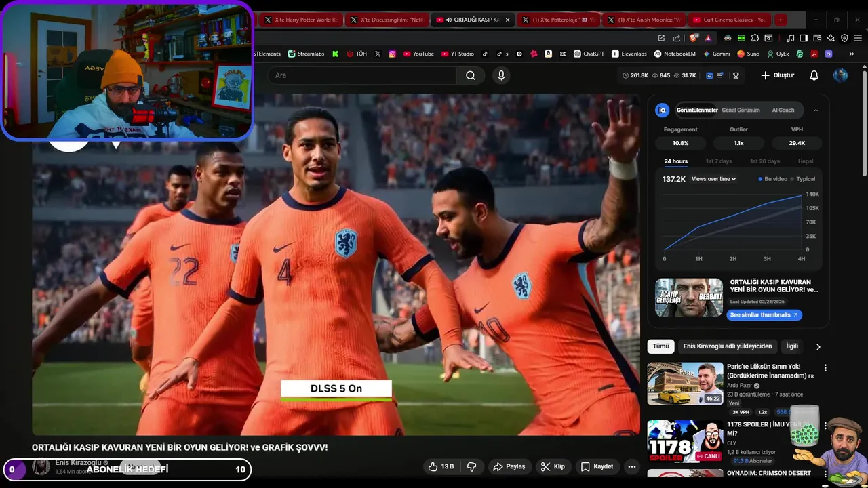
Task: Click the YouTube search magnifier button
Action: coord(470,75)
